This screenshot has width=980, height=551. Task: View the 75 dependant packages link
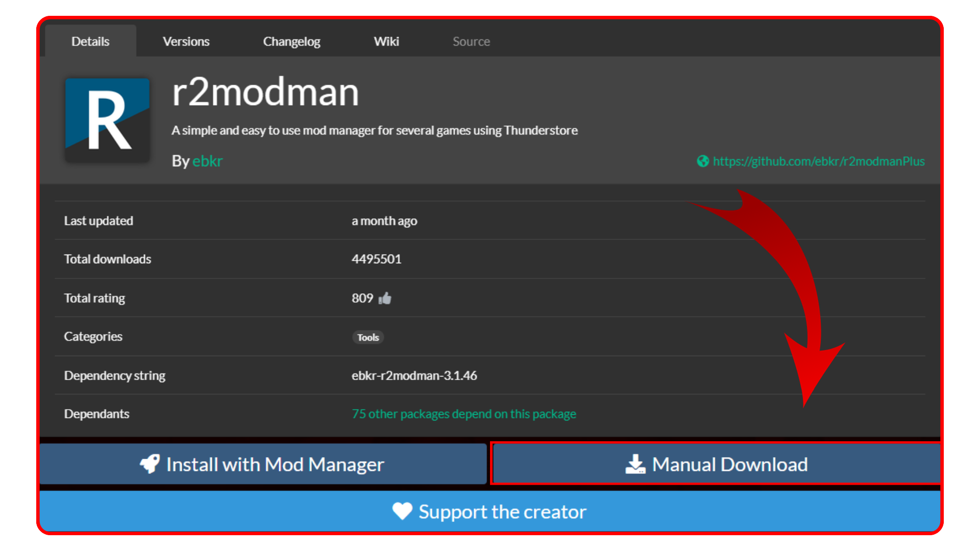click(x=463, y=414)
